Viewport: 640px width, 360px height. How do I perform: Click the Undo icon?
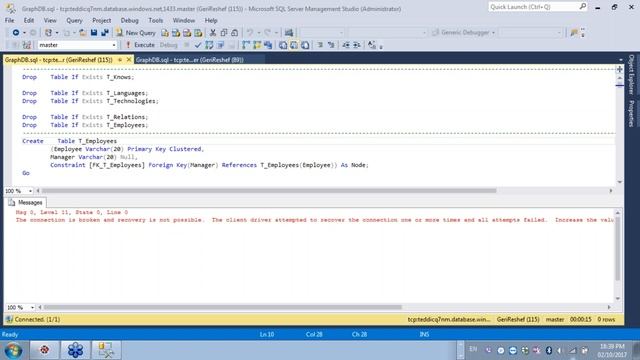click(x=250, y=33)
